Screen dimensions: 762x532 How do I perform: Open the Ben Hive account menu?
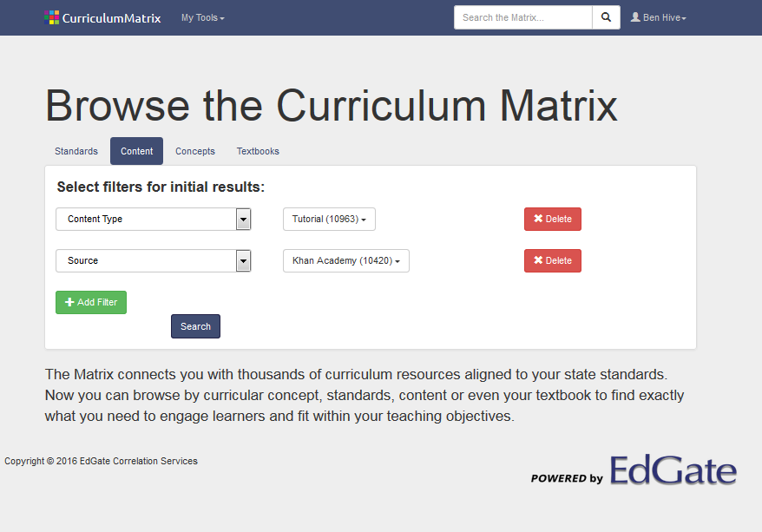659,17
